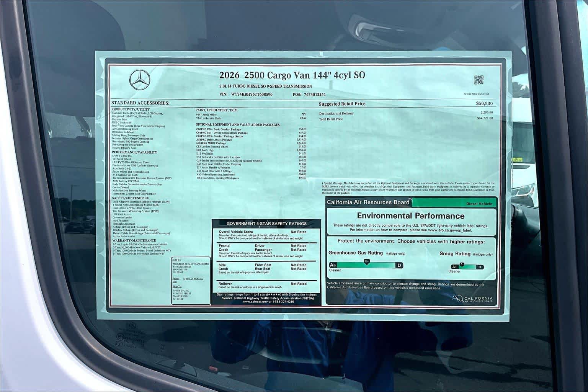588x392 pixels.
Task: Click the 'Environmental Performance' heading
Action: click(x=411, y=216)
